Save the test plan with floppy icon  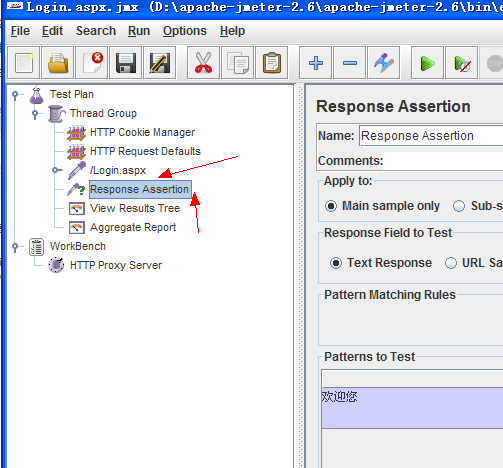126,63
